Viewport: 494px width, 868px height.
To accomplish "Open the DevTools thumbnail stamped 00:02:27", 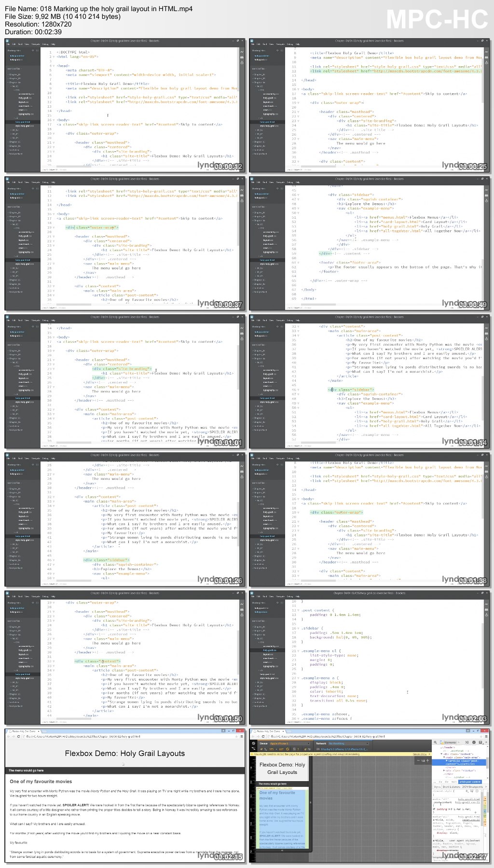I will click(x=370, y=797).
